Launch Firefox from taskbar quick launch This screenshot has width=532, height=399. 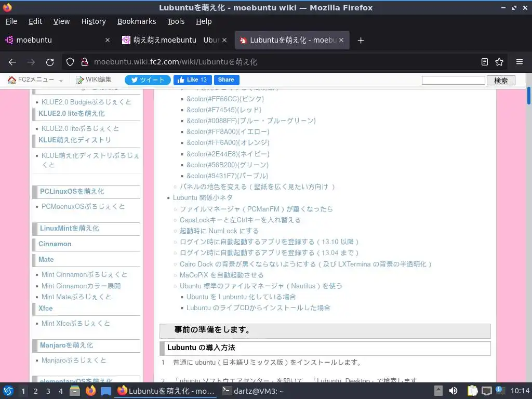(x=90, y=391)
